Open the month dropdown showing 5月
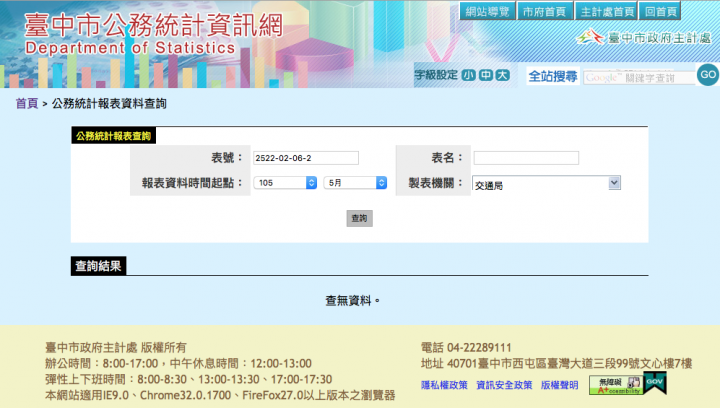This screenshot has height=408, width=720. tap(355, 183)
